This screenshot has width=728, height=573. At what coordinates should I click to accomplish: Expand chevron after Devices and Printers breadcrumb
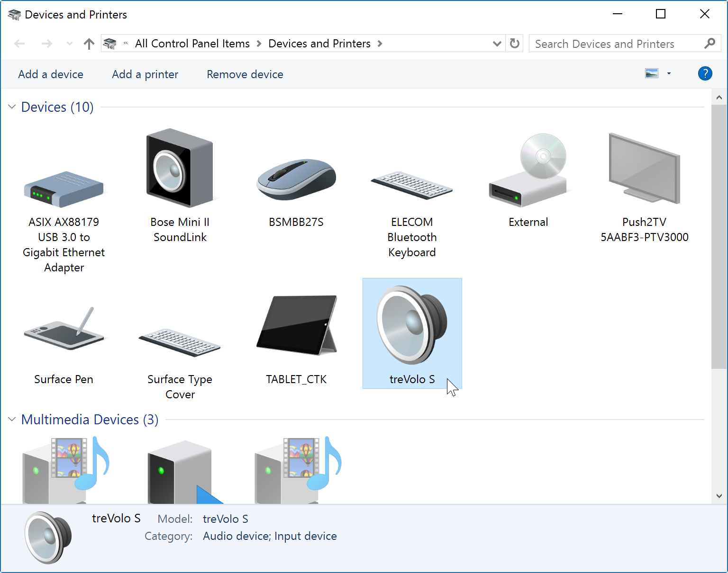tap(380, 44)
